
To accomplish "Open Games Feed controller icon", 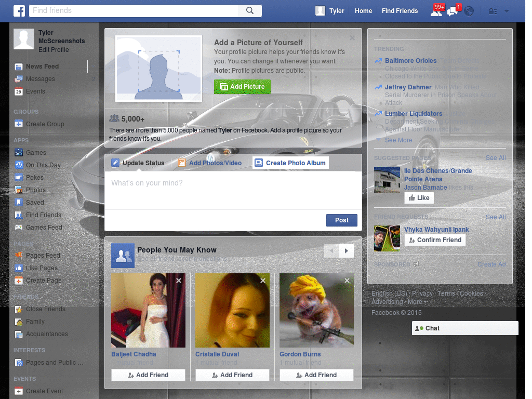I will 19,228.
